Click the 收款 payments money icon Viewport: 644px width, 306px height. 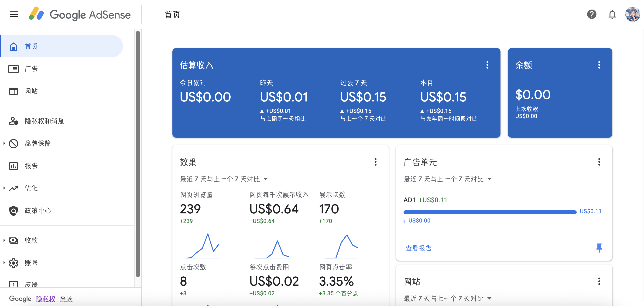tap(14, 240)
